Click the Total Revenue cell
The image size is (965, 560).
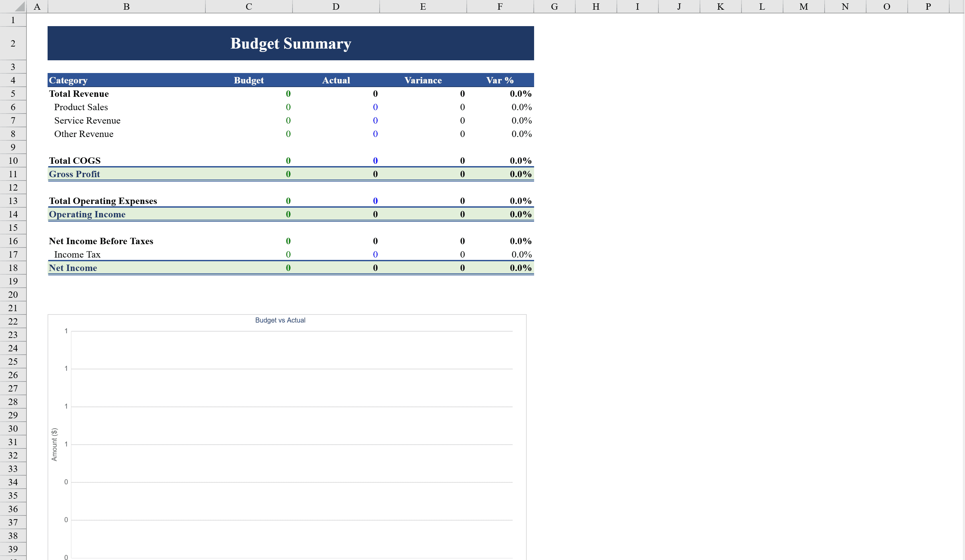[78, 94]
